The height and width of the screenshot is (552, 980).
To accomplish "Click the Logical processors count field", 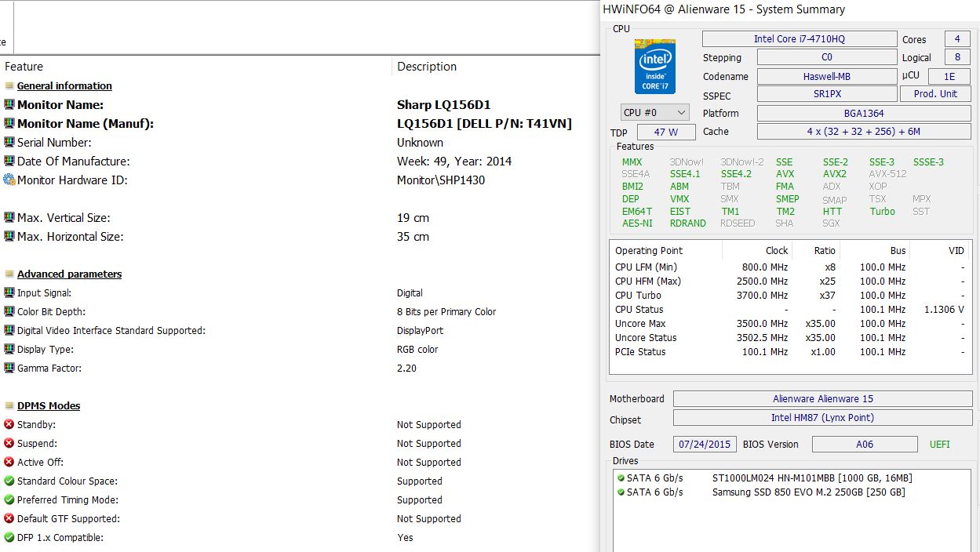I will (x=956, y=57).
